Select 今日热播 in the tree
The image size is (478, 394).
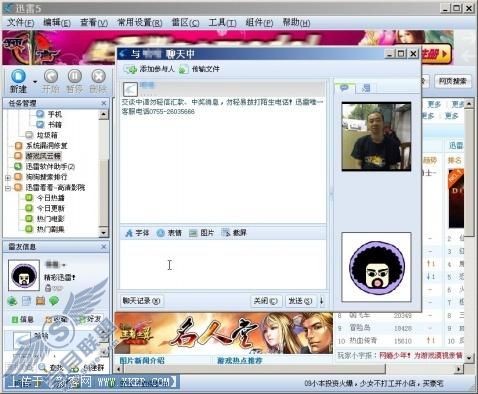(51, 198)
